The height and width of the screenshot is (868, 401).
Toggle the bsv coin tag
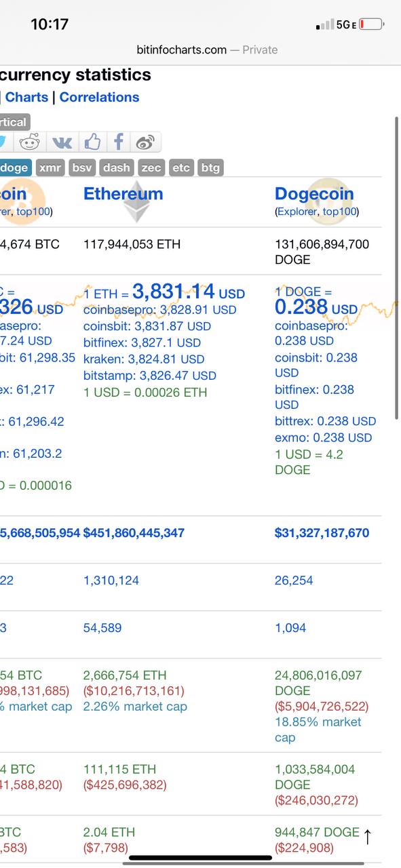coord(83,167)
